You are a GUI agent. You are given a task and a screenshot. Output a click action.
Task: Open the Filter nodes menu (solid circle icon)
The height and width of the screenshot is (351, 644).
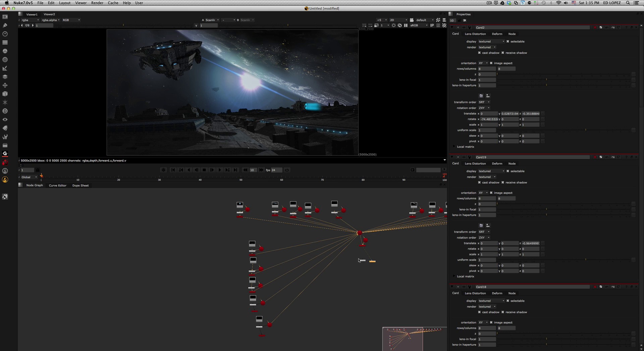5,59
